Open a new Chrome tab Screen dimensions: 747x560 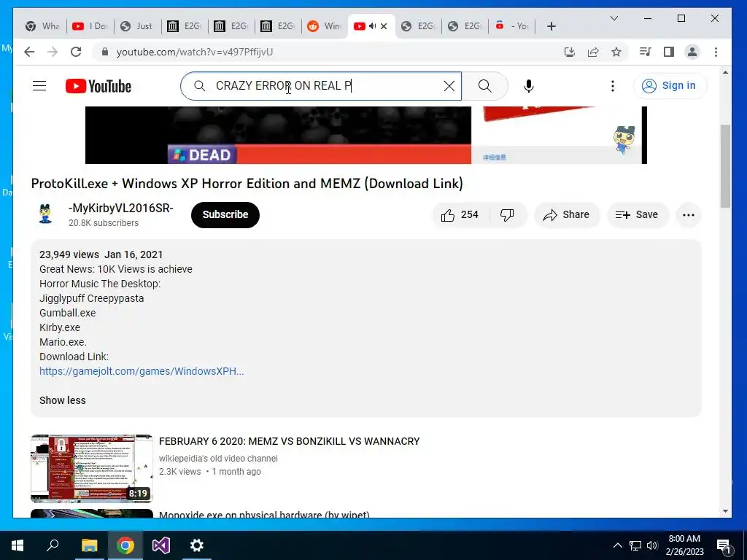tap(551, 26)
